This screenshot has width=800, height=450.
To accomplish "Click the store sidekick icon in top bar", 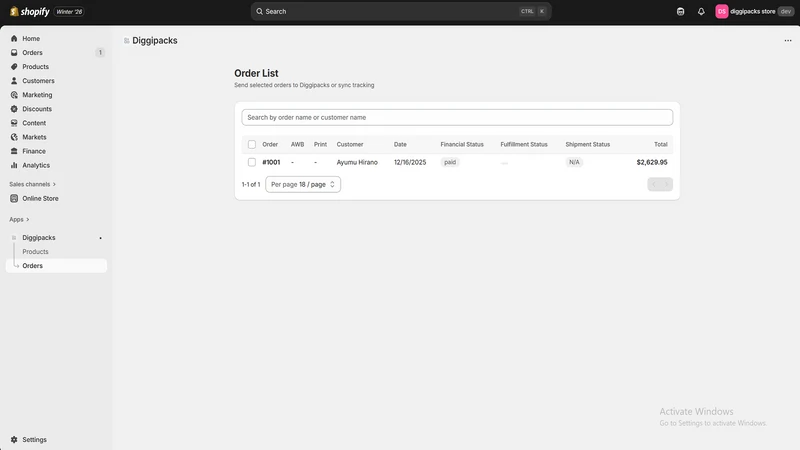I will (680, 11).
